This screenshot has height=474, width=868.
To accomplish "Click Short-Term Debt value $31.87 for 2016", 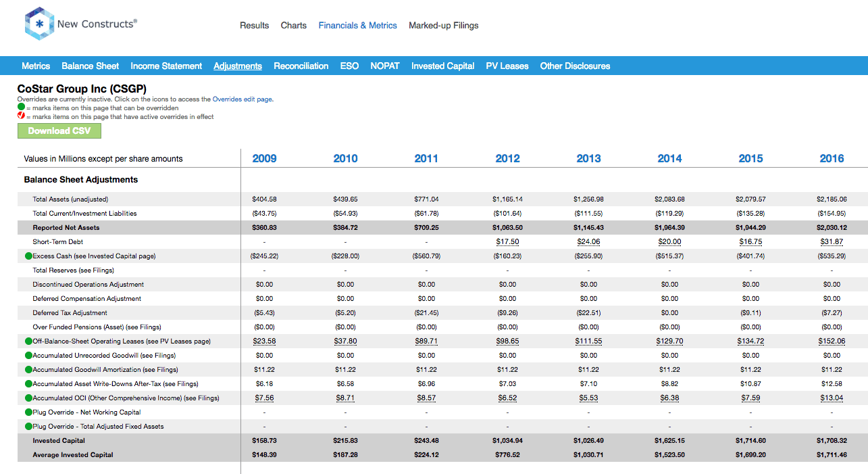I will [x=832, y=242].
